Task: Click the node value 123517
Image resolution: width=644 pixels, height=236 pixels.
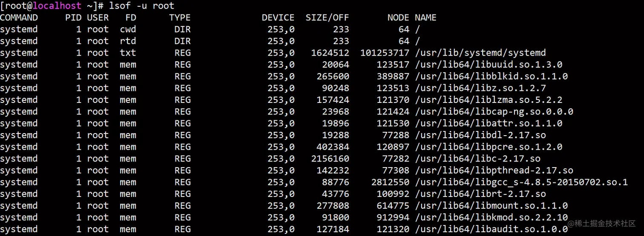Action: [x=393, y=65]
